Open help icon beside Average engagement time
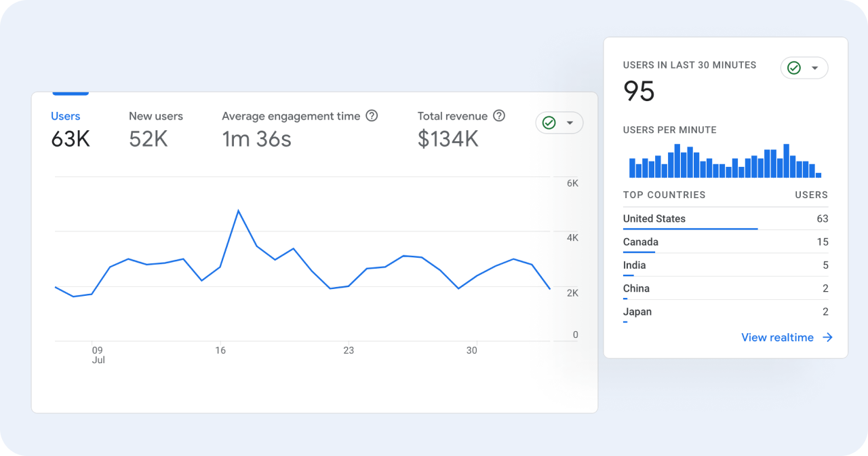 point(372,116)
